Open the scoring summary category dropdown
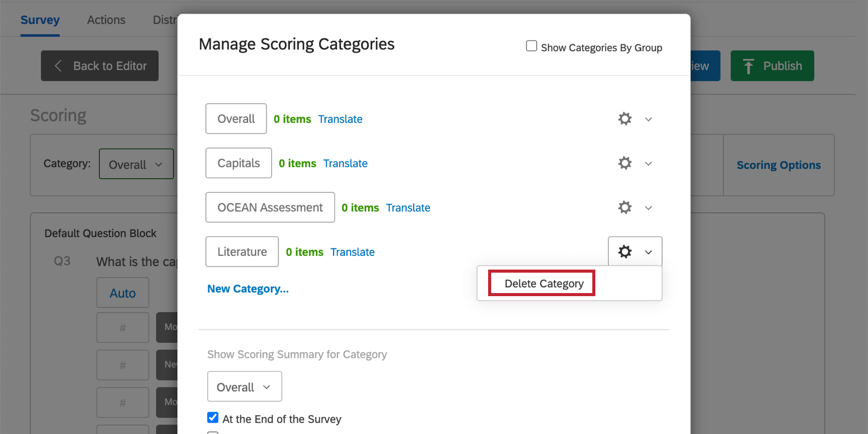The image size is (868, 434). 244,387
